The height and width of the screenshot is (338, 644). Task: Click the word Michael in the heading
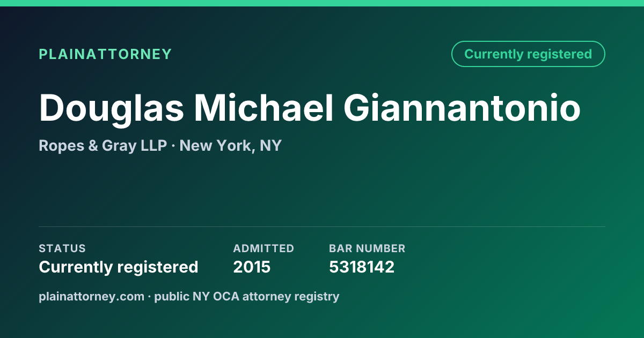264,108
